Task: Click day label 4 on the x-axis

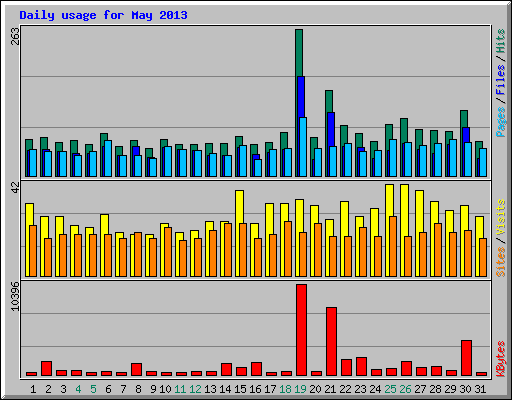Action: (x=78, y=389)
